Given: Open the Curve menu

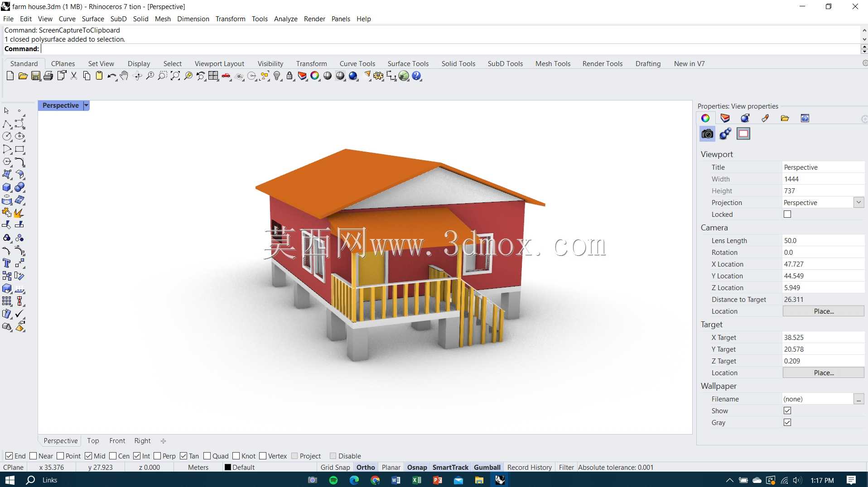Looking at the screenshot, I should pyautogui.click(x=67, y=19).
